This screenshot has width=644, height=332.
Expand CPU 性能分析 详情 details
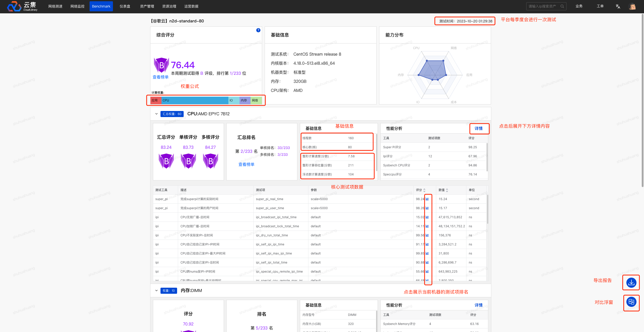click(x=478, y=128)
